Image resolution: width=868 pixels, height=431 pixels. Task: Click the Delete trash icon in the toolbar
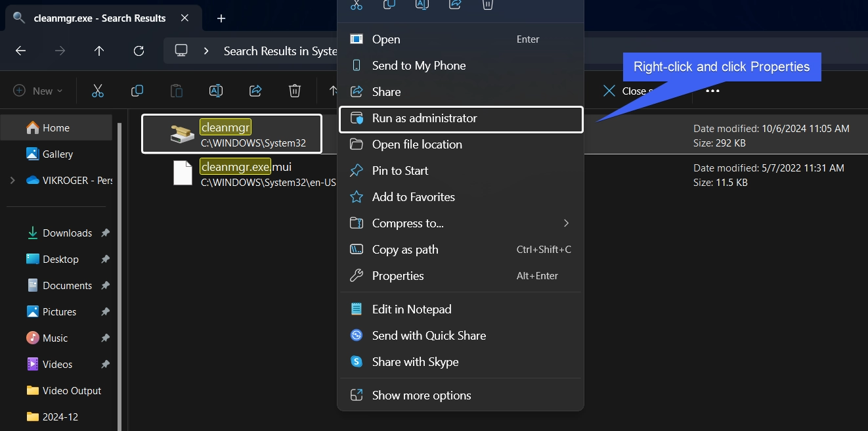295,91
